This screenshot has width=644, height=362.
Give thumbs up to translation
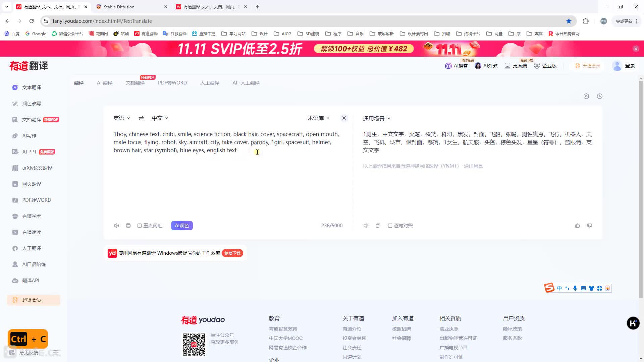[x=577, y=226]
